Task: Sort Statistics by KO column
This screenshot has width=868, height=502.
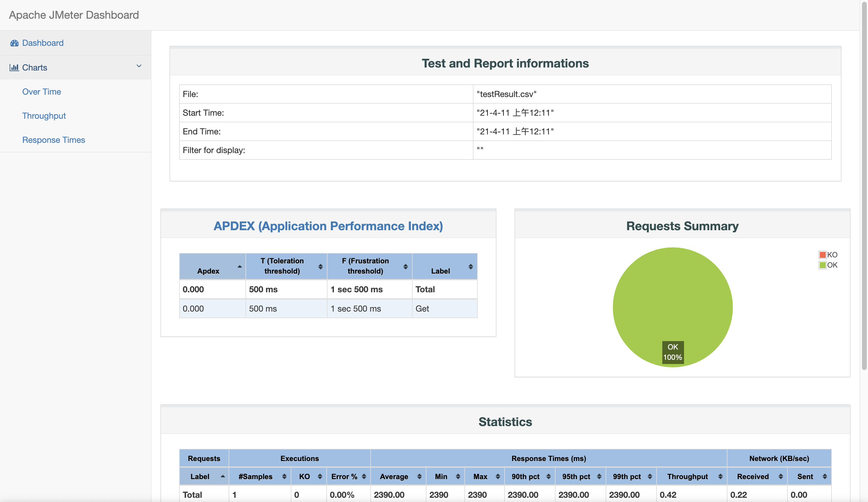Action: (309, 477)
